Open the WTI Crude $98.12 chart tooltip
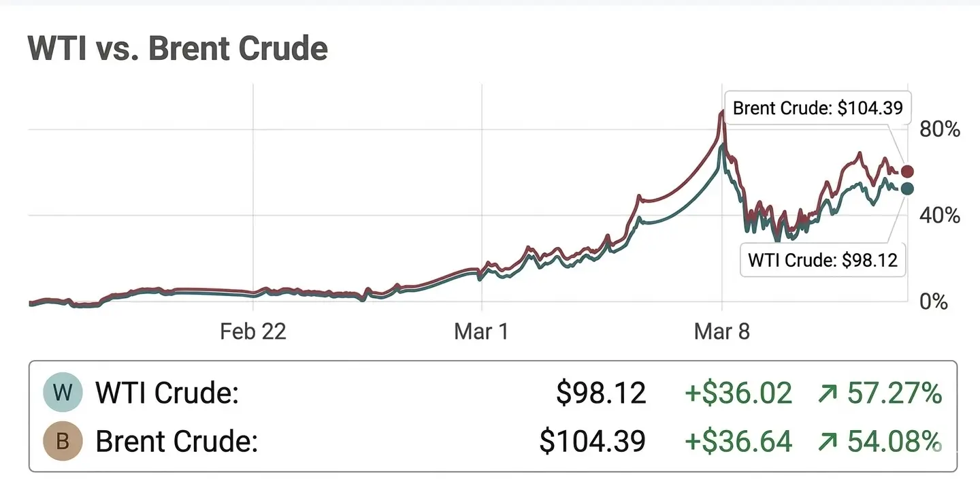The height and width of the screenshot is (490, 980). pyautogui.click(x=822, y=259)
